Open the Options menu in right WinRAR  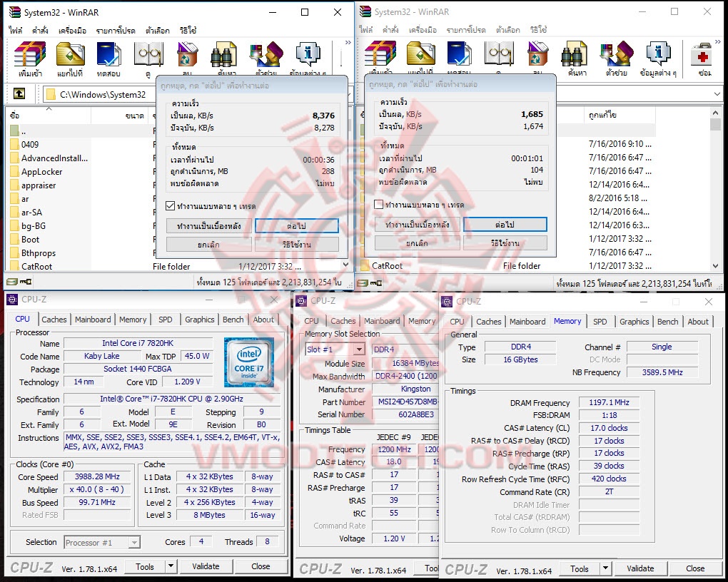coord(508,30)
